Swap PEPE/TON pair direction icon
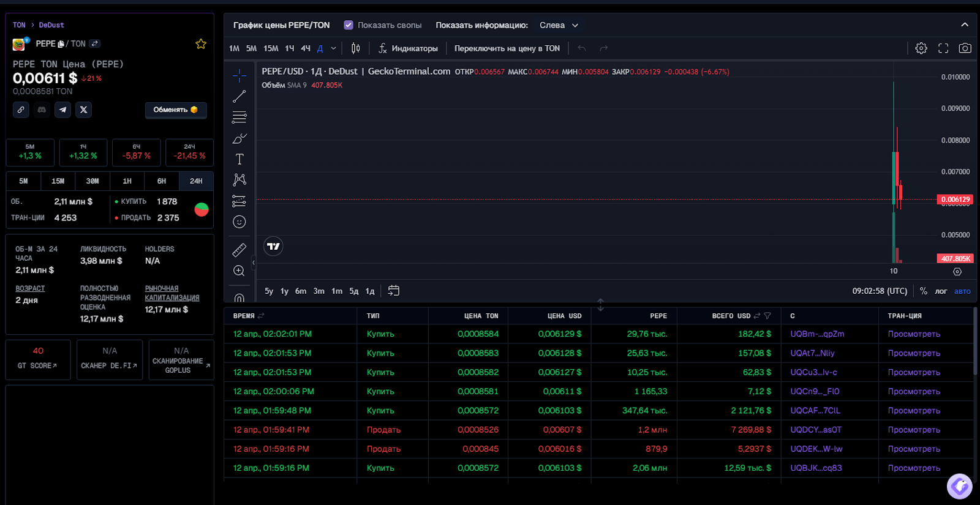The height and width of the screenshot is (505, 980). 94,43
